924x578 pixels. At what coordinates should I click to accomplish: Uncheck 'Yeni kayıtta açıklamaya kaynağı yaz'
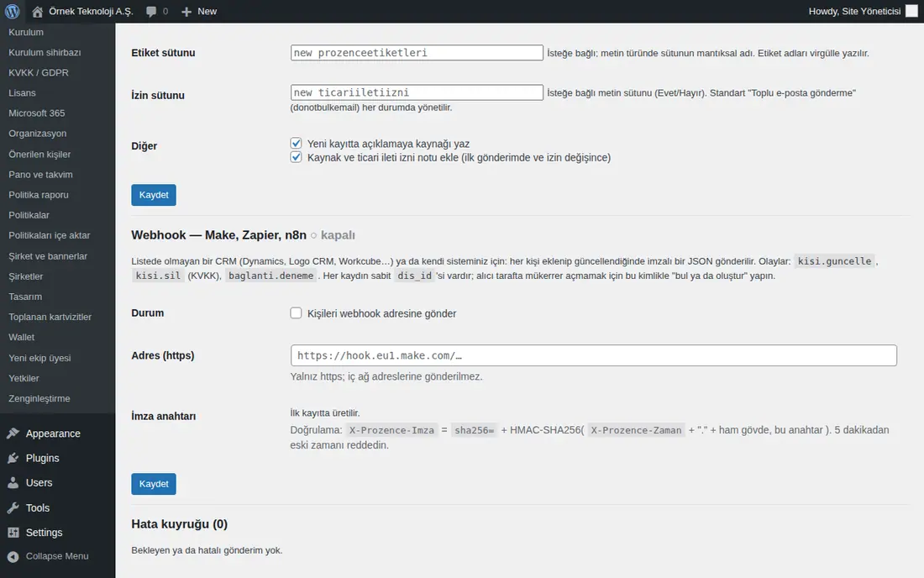(296, 143)
